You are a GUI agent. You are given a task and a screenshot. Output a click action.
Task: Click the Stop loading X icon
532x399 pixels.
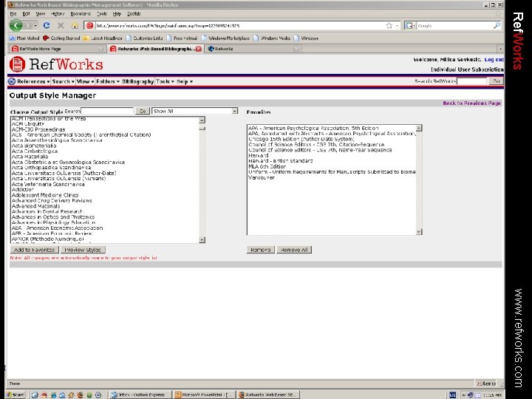(x=61, y=25)
